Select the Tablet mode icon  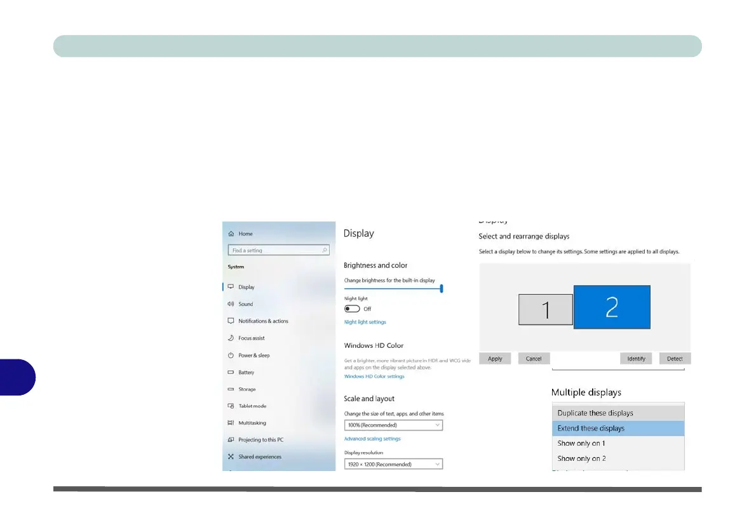231,406
